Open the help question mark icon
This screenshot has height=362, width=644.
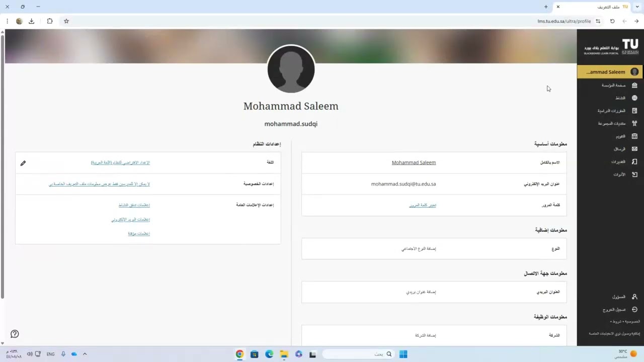[x=15, y=334]
